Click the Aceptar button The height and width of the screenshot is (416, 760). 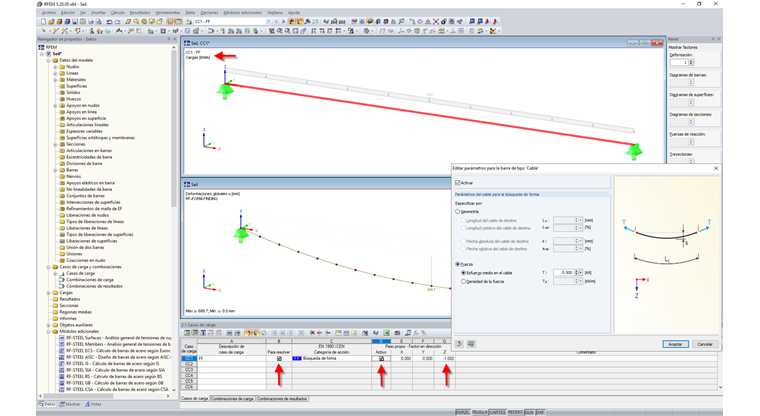click(x=675, y=344)
